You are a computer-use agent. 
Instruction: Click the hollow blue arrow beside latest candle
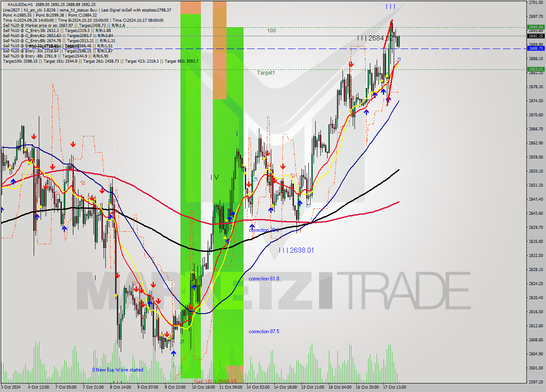click(x=399, y=59)
